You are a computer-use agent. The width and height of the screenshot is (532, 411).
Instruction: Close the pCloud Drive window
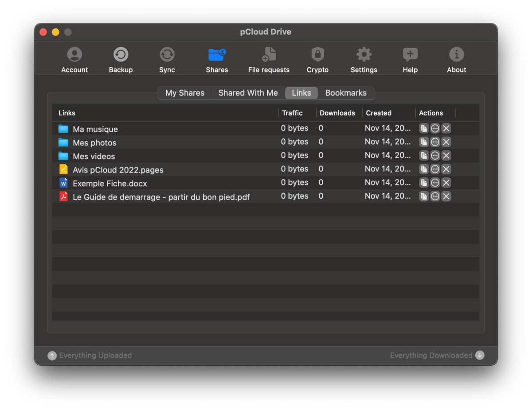coord(43,32)
